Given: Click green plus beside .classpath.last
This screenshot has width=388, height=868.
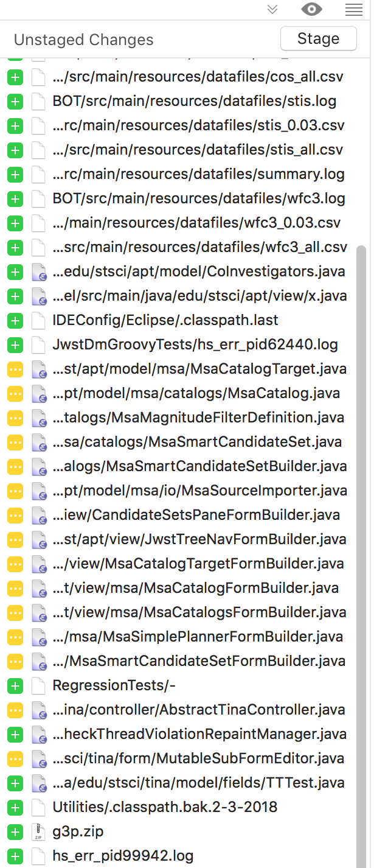Looking at the screenshot, I should click(15, 321).
